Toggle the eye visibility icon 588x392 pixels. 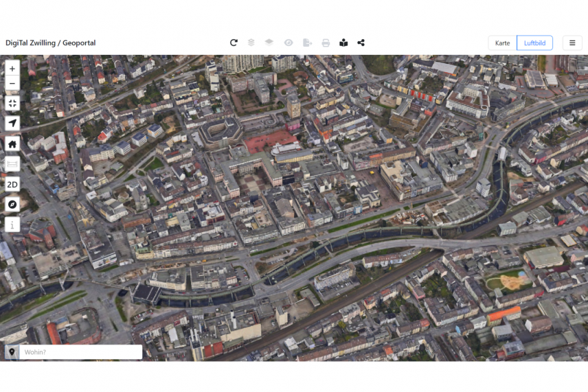(289, 43)
